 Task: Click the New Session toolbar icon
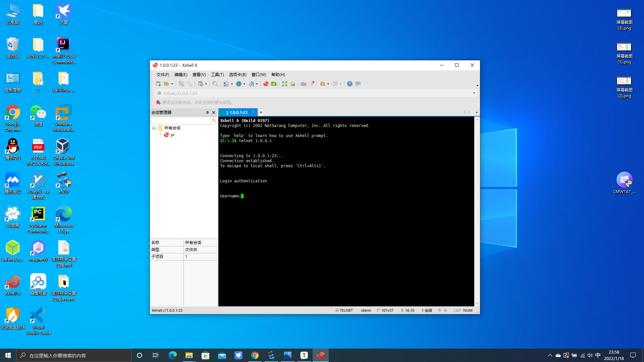[x=158, y=84]
